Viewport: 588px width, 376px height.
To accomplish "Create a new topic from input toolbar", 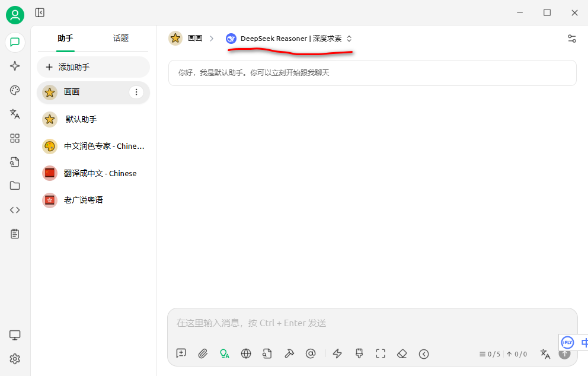I will [x=181, y=353].
